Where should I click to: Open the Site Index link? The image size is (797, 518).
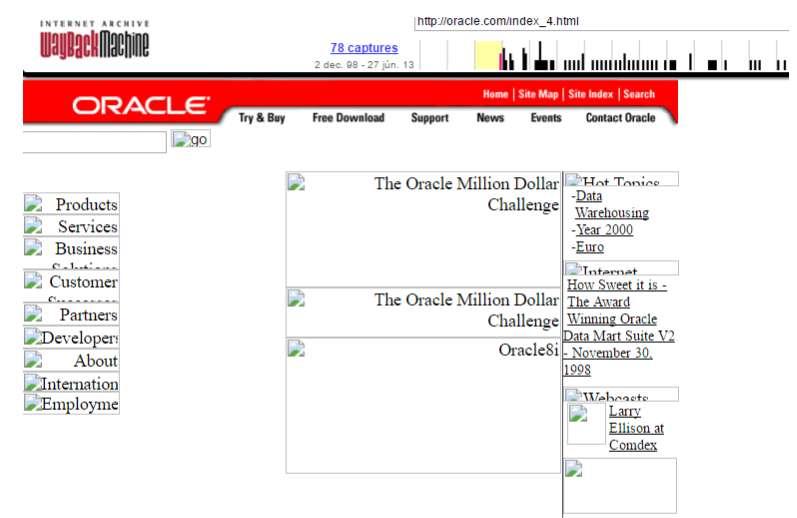click(591, 94)
